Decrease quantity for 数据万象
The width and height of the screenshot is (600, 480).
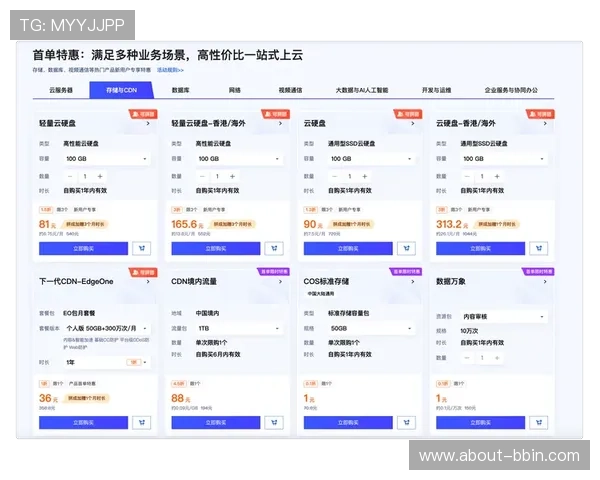coord(467,358)
